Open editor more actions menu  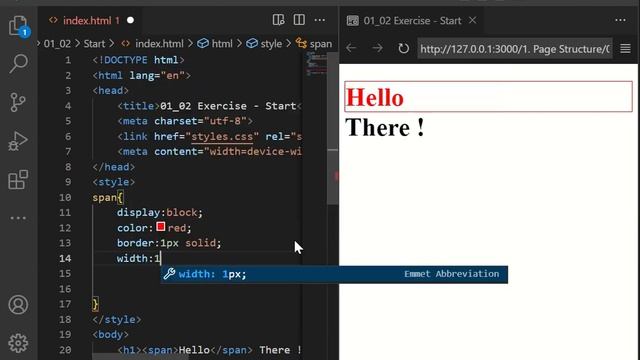(320, 20)
